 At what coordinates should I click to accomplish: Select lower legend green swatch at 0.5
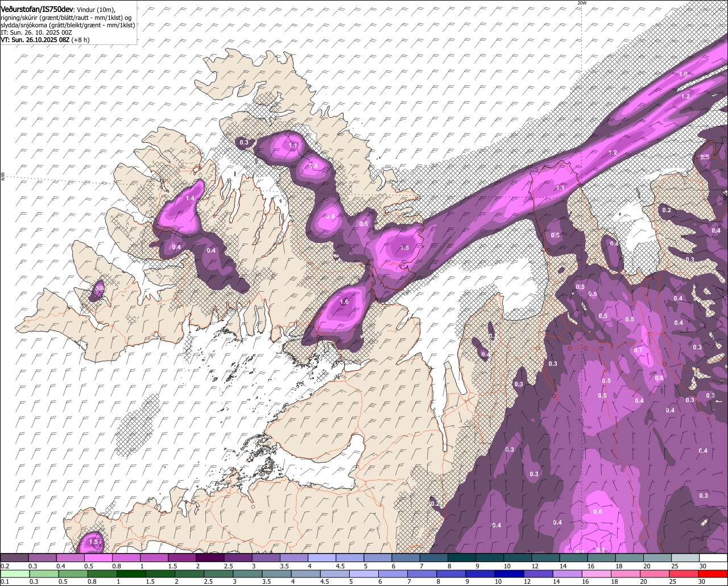click(73, 573)
